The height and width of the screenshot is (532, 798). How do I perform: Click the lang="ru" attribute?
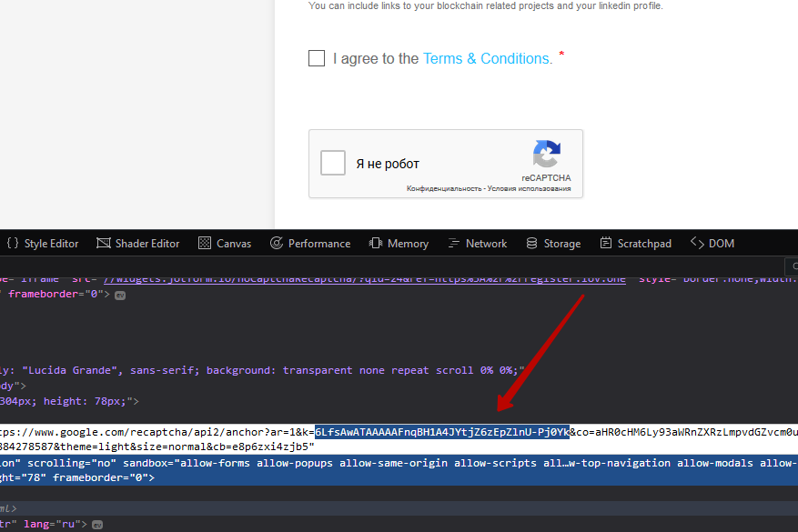coord(53,524)
